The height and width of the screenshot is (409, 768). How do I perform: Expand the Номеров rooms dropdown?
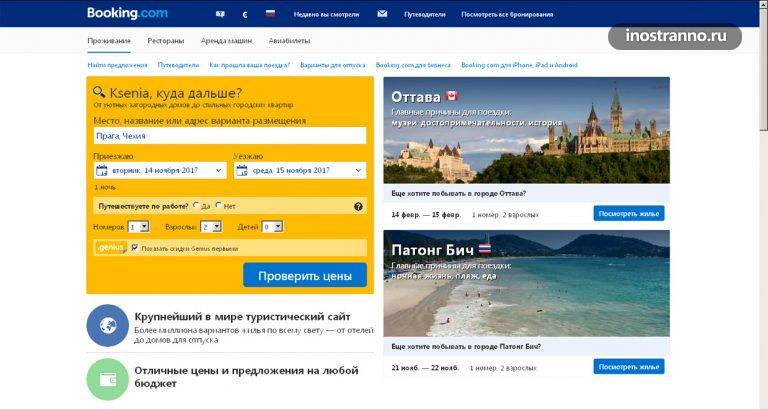click(x=139, y=227)
